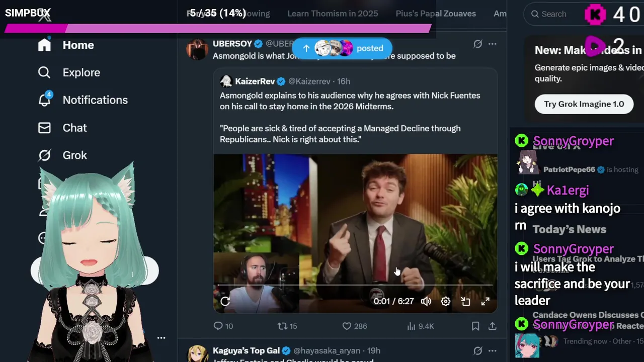Click Try Grok Imagine 1.0 button
644x362 pixels.
584,104
